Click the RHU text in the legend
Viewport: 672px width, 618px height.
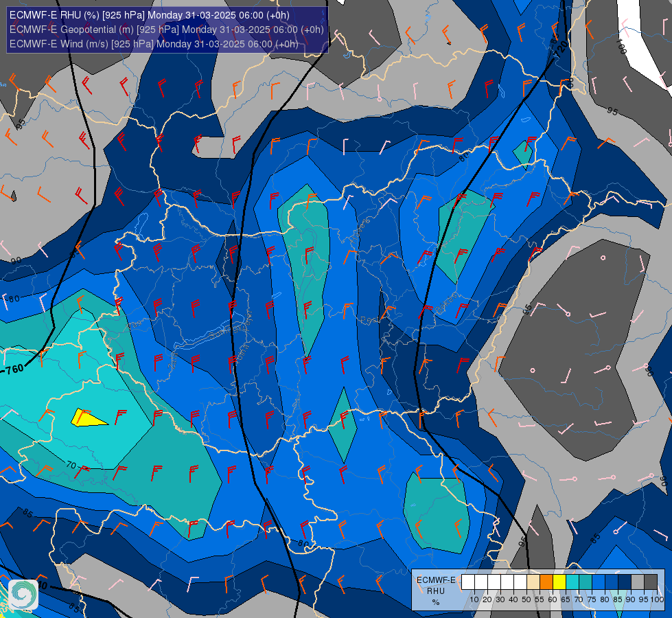[436, 591]
